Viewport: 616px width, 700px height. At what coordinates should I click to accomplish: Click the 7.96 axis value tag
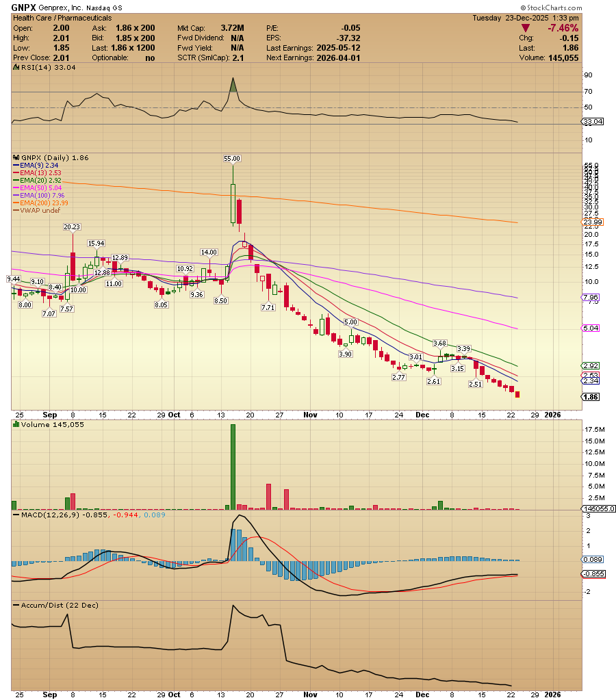[x=591, y=298]
